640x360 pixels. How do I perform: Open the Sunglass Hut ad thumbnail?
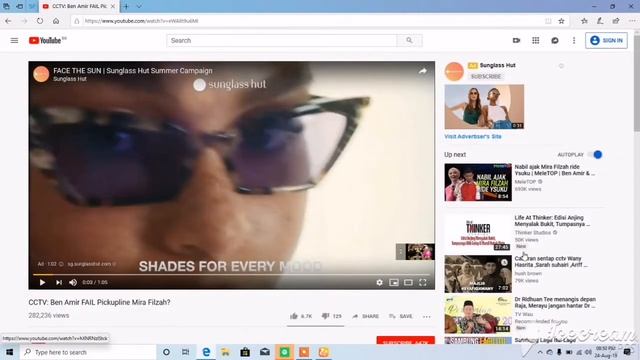(484, 107)
